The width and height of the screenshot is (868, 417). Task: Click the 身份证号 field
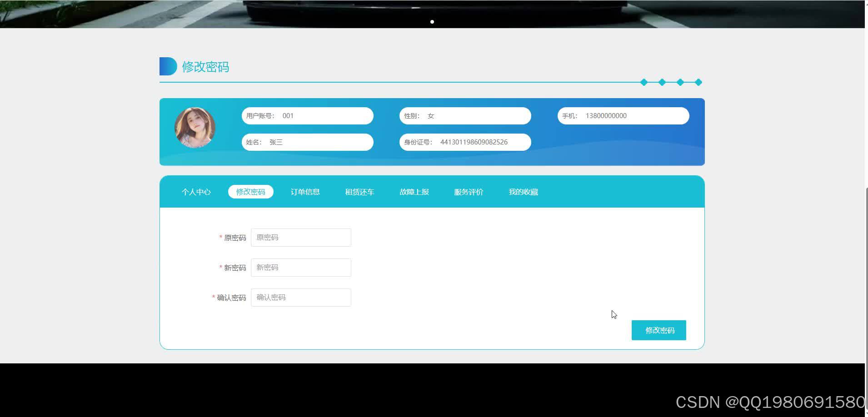(465, 142)
